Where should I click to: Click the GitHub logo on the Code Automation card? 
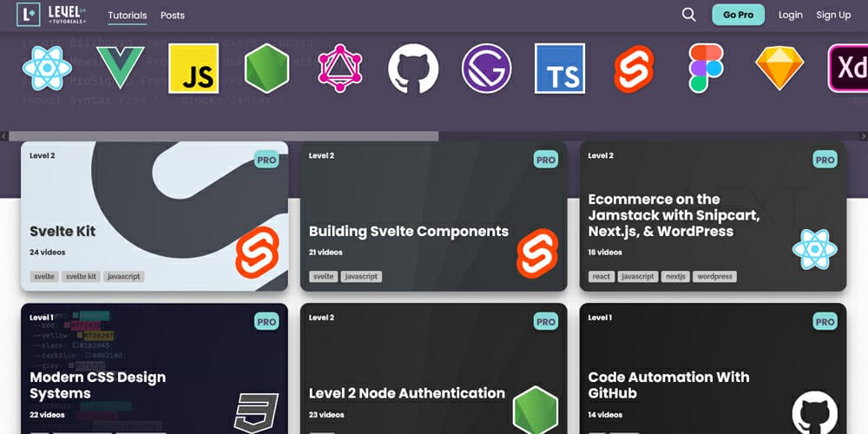814,412
